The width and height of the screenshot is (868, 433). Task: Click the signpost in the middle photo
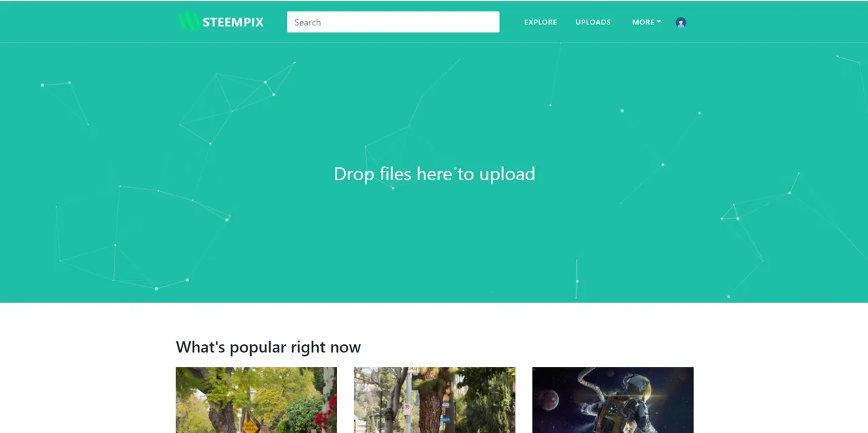click(408, 407)
